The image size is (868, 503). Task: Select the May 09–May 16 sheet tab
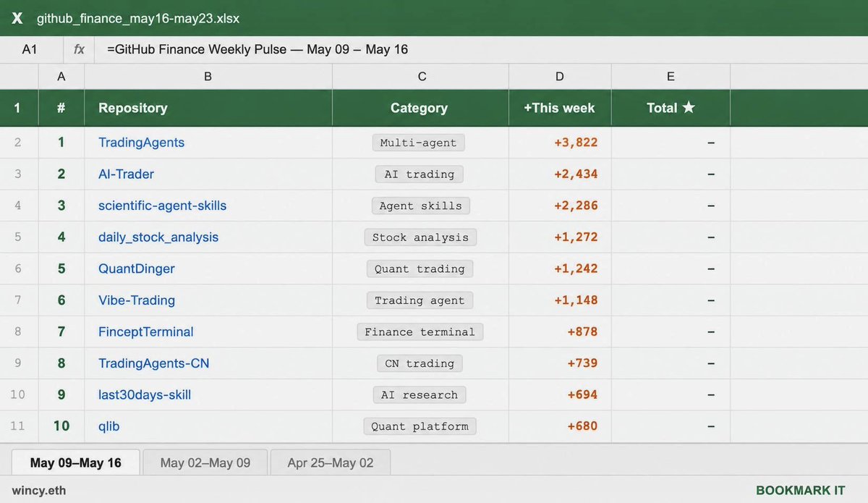(76, 462)
